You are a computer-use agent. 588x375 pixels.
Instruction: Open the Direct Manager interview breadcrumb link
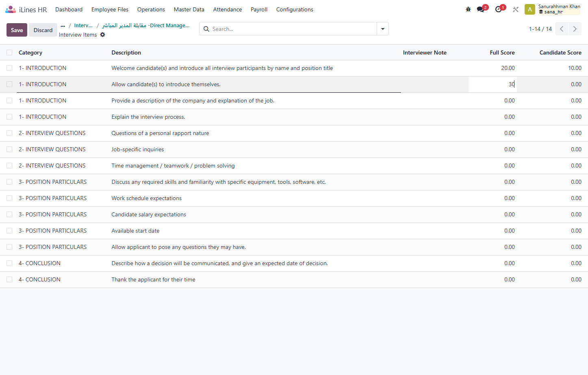pyautogui.click(x=146, y=26)
